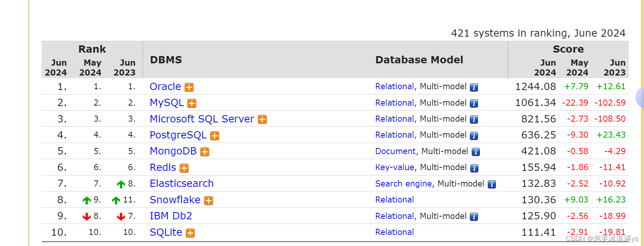Click green up arrow beside Elasticsearch's rank 8
Image resolution: width=644 pixels, height=246 pixels.
pos(121,184)
